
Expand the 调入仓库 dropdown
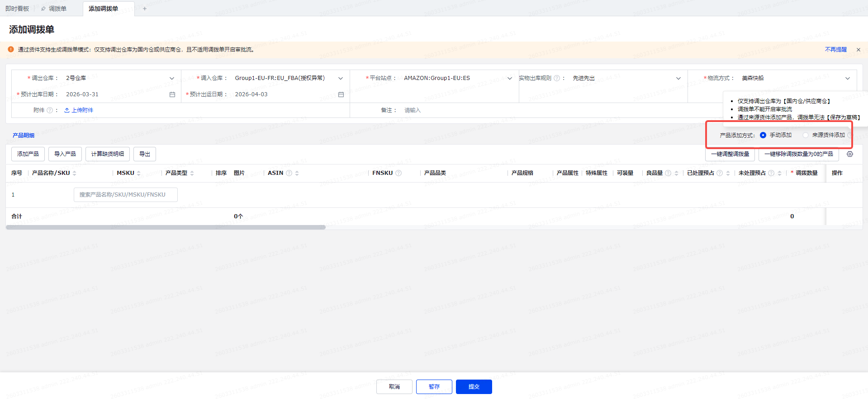tap(341, 78)
